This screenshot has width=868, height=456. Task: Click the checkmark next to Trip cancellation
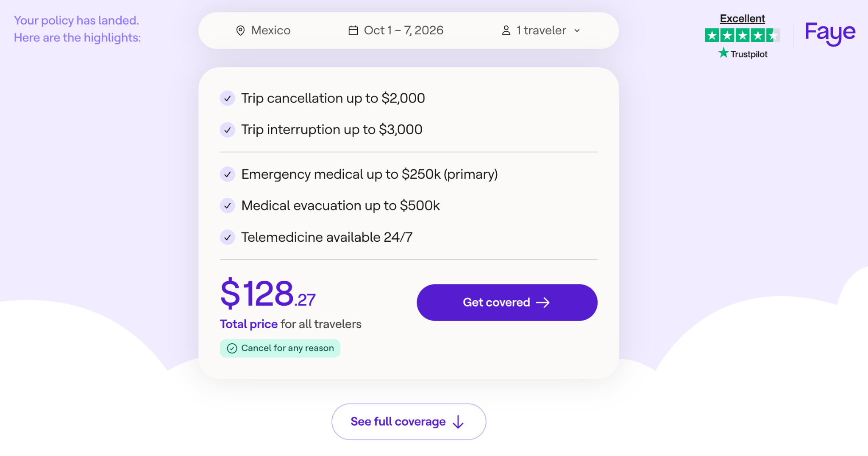pos(228,98)
